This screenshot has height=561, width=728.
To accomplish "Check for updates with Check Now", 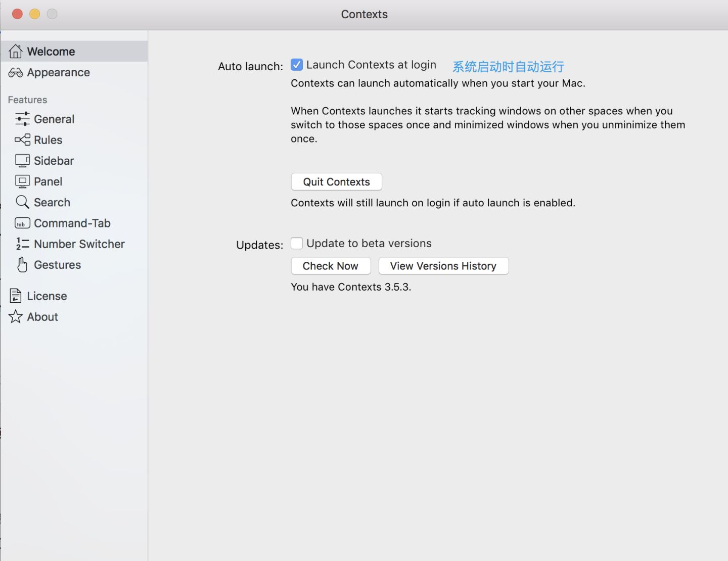I will [x=331, y=266].
